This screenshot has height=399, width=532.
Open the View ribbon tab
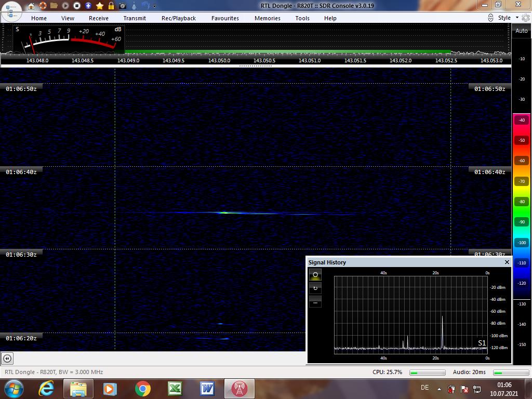click(x=68, y=18)
